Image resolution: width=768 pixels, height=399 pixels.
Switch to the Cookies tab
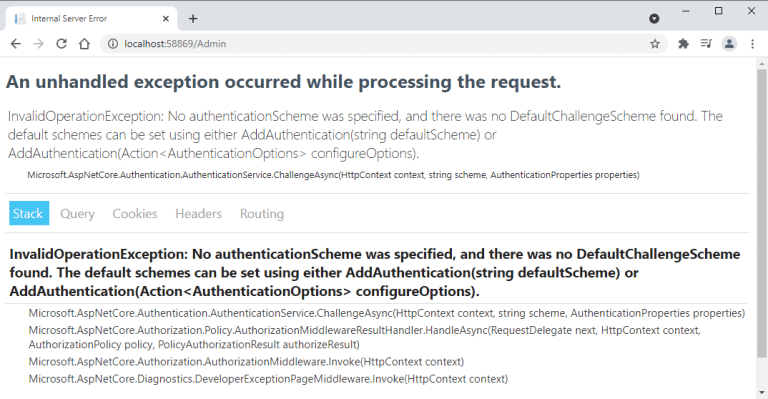point(135,213)
